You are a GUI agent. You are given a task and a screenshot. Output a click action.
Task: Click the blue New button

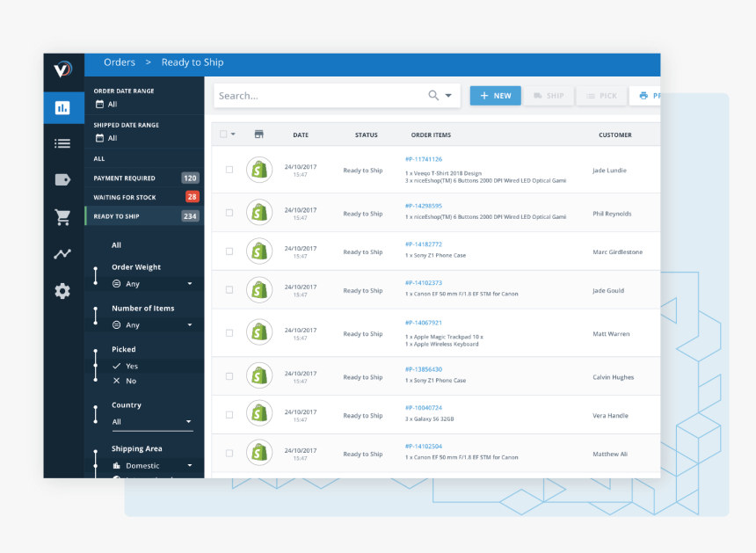click(495, 96)
